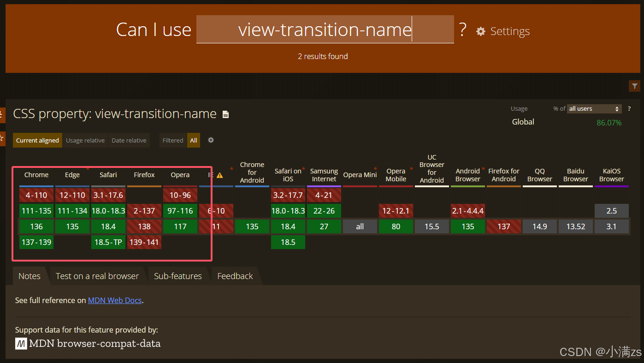Click the gear icon next to All

(x=211, y=140)
